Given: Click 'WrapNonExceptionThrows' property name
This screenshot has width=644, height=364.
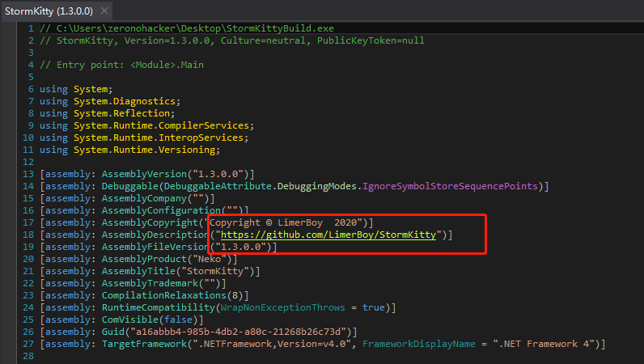Looking at the screenshot, I should pos(283,307).
